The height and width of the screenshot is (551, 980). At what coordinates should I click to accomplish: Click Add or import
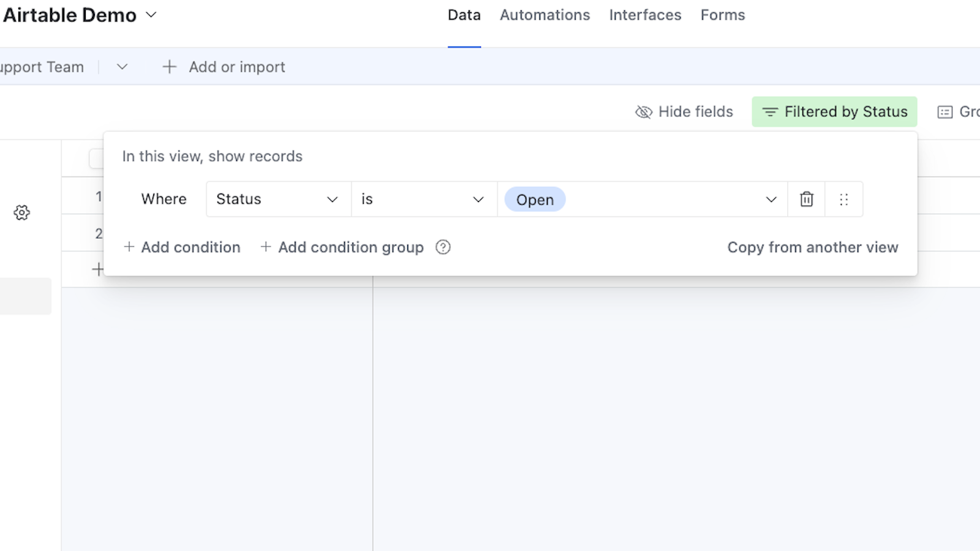coord(224,67)
